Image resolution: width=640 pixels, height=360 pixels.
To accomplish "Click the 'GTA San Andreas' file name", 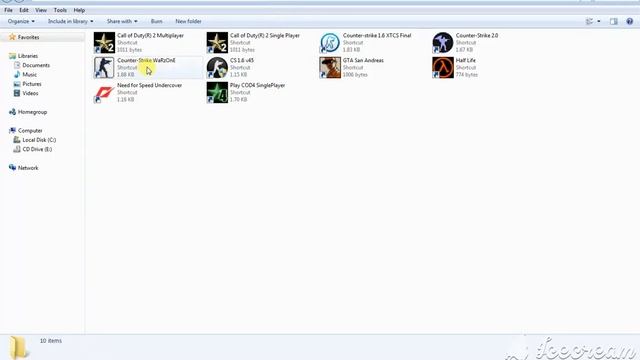I will click(x=363, y=60).
